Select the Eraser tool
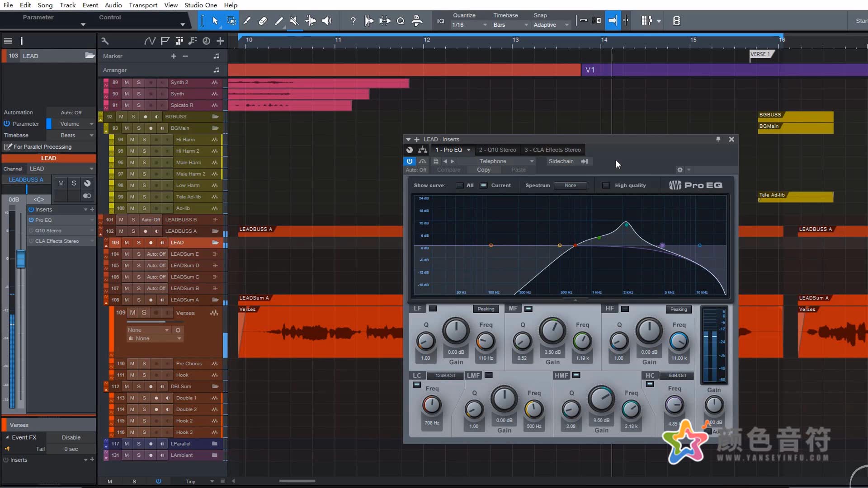868x488 pixels. 263,21
